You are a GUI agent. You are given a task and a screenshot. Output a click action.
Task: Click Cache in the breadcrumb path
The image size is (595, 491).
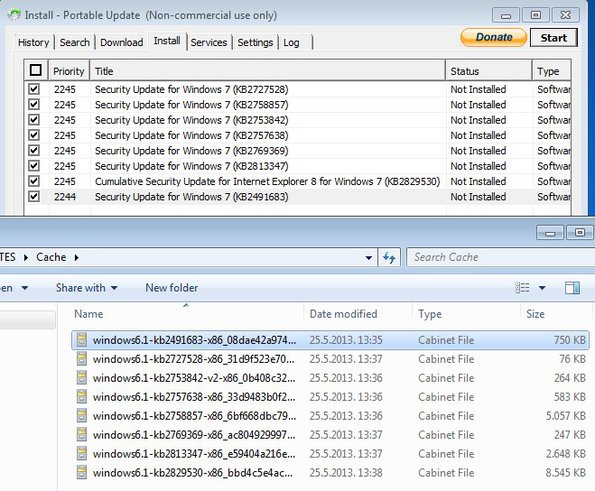pos(51,257)
